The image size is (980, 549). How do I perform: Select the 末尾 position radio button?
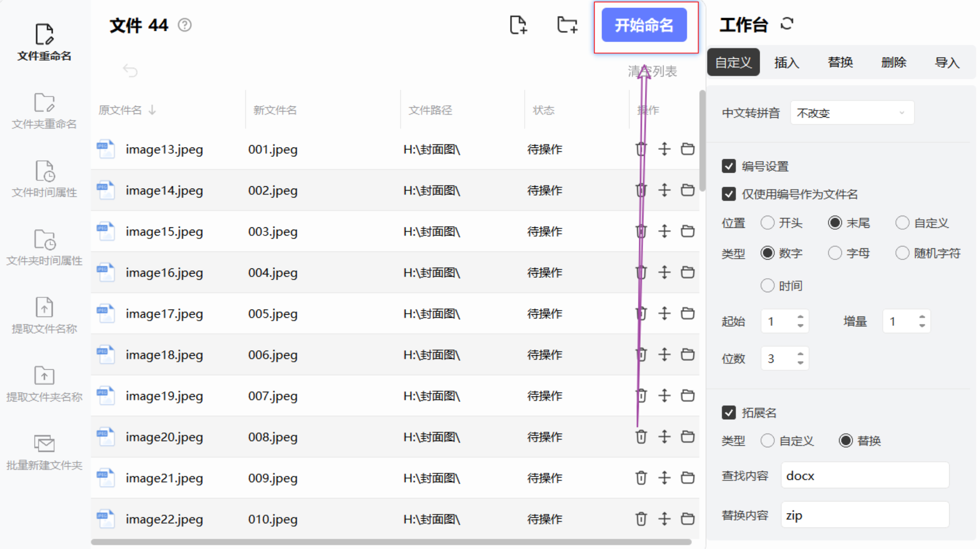tap(835, 223)
